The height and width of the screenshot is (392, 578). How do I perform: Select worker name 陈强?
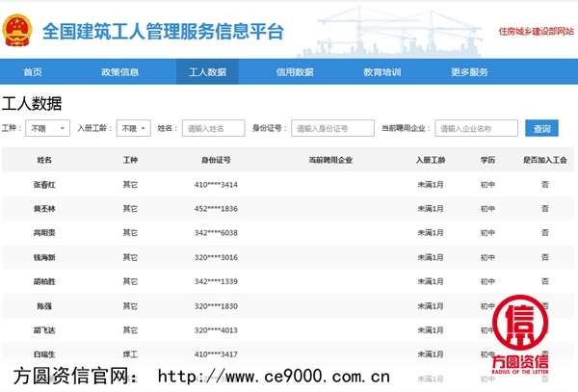44,305
